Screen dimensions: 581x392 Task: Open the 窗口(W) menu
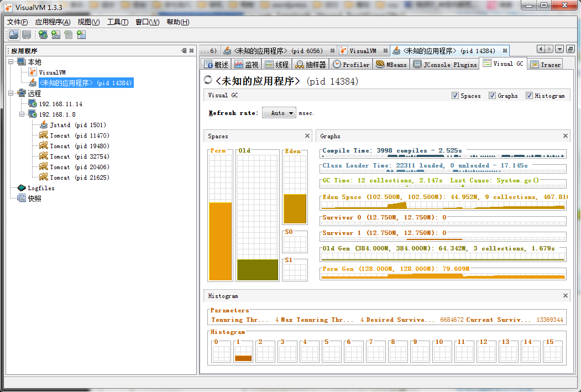[147, 22]
